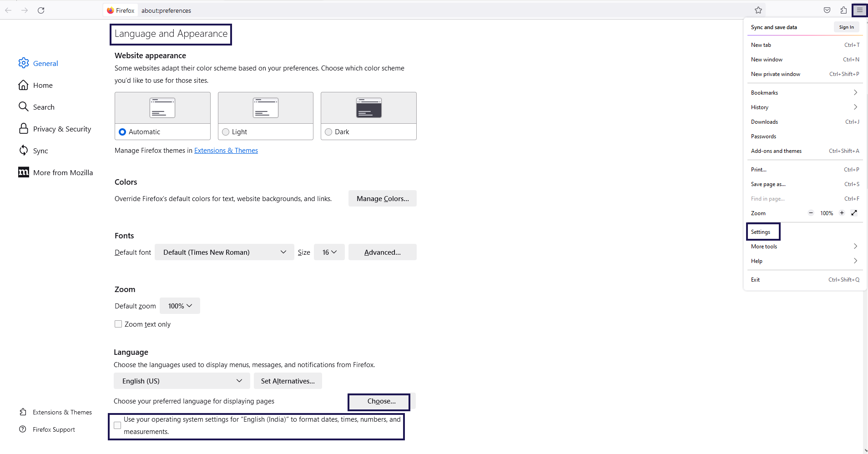This screenshot has width=868, height=454.
Task: Reload the current page
Action: (x=41, y=10)
